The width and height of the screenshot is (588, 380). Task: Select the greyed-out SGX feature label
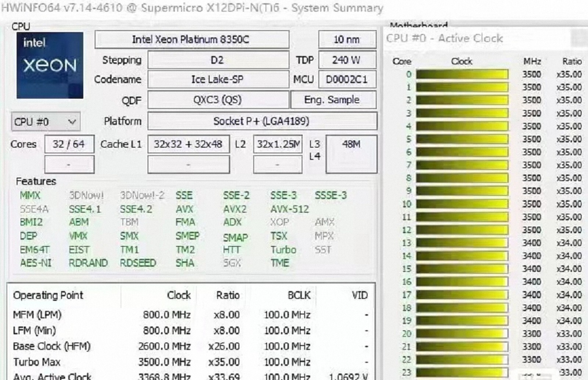(x=232, y=263)
